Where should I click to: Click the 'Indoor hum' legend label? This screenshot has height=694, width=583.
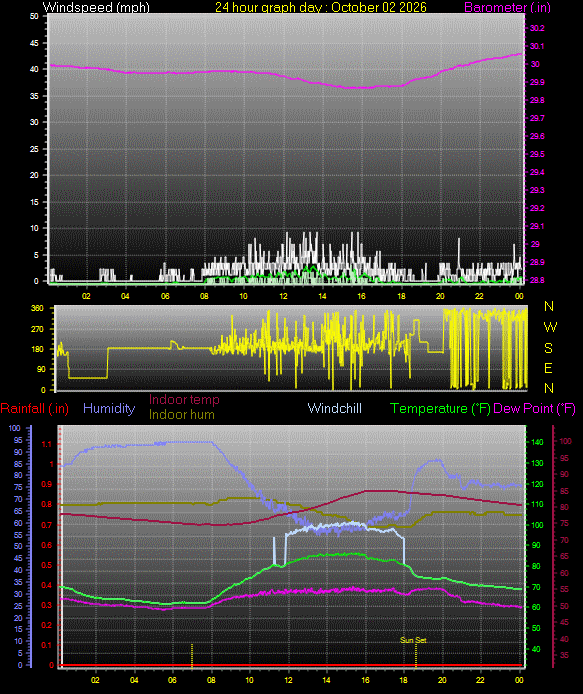[x=181, y=414]
